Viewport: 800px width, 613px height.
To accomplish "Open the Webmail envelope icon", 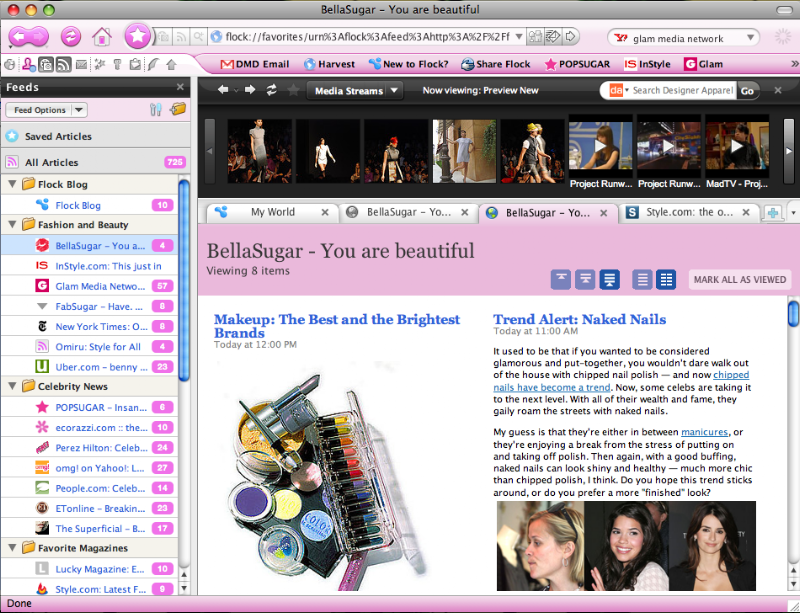I will point(82,64).
